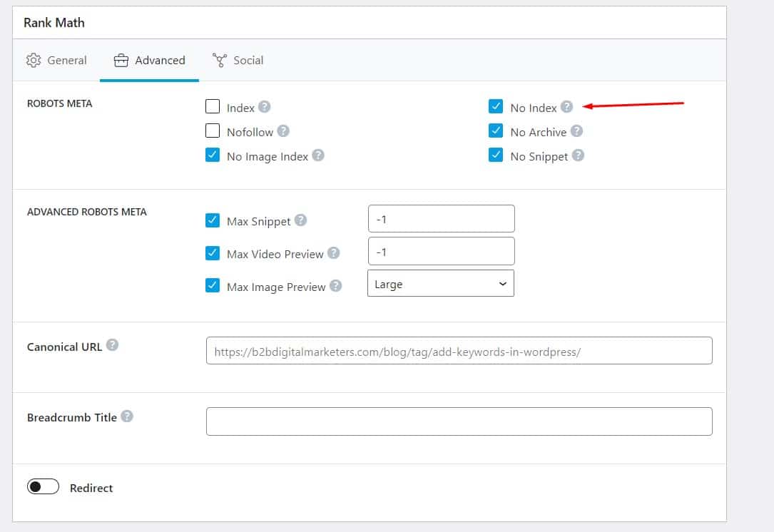Tick the Nofollow checkbox

213,131
